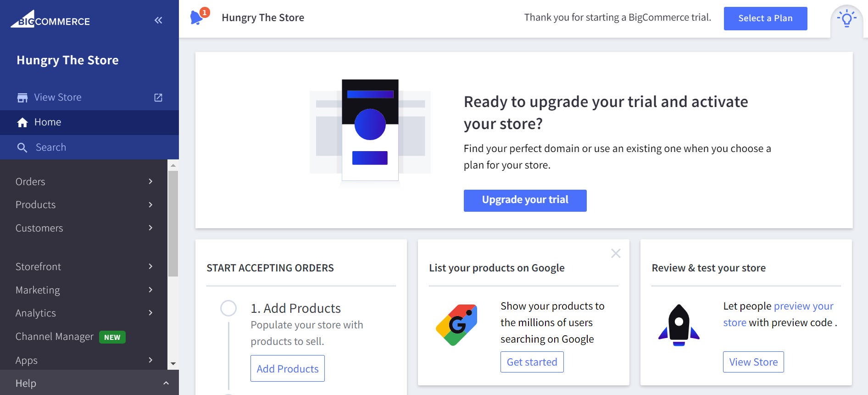Image resolution: width=868 pixels, height=395 pixels.
Task: Click the sidebar scrollbar down arrow
Action: (x=173, y=364)
